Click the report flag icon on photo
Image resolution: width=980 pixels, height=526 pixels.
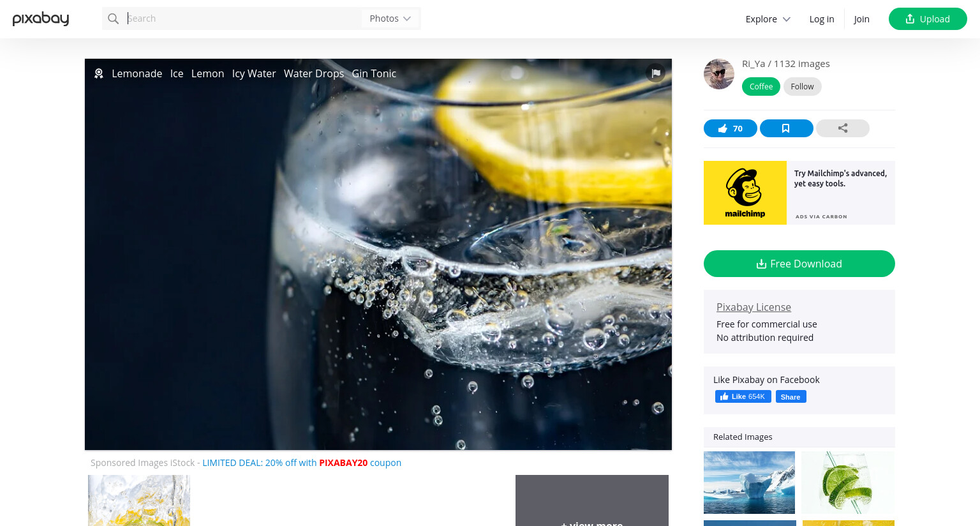pyautogui.click(x=655, y=73)
